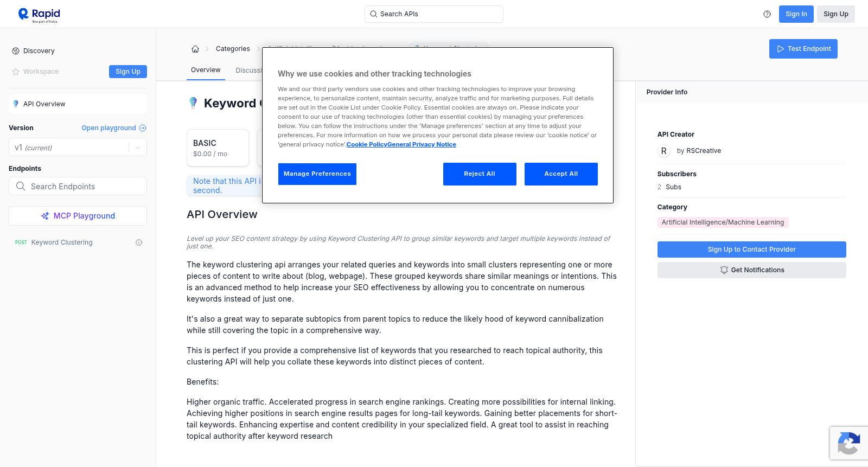Click the Search Endpoints magnifier icon
The width and height of the screenshot is (868, 467).
click(21, 186)
